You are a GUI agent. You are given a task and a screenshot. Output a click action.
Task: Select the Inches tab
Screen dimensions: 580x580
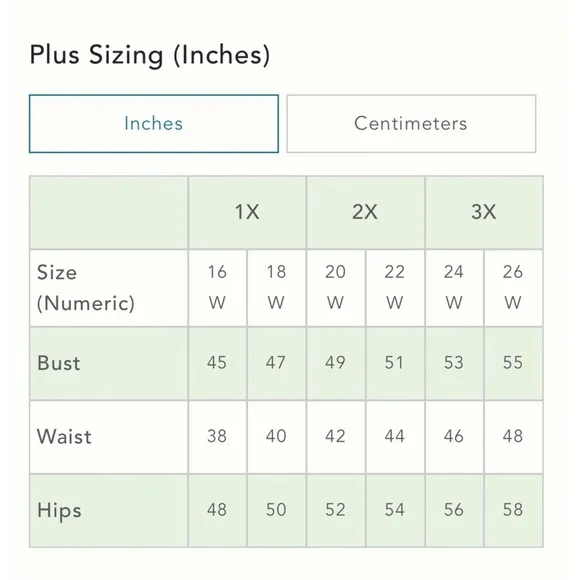[x=154, y=124]
